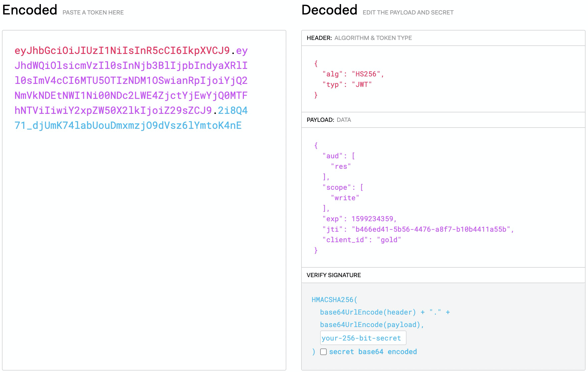Image resolution: width=588 pixels, height=372 pixels.
Task: Click the Encoded heading
Action: (x=29, y=10)
